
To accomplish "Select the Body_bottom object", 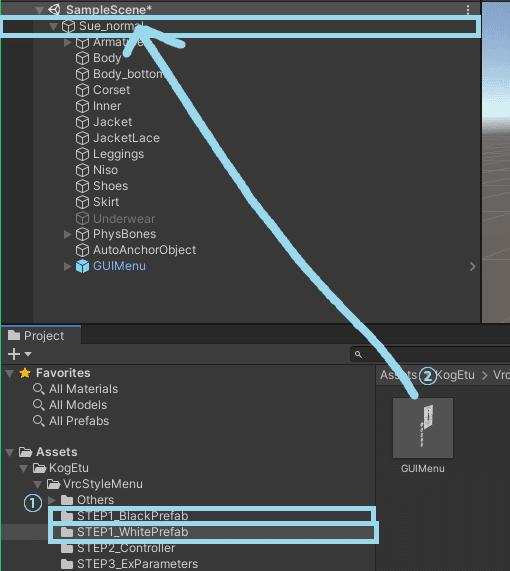I will click(128, 74).
